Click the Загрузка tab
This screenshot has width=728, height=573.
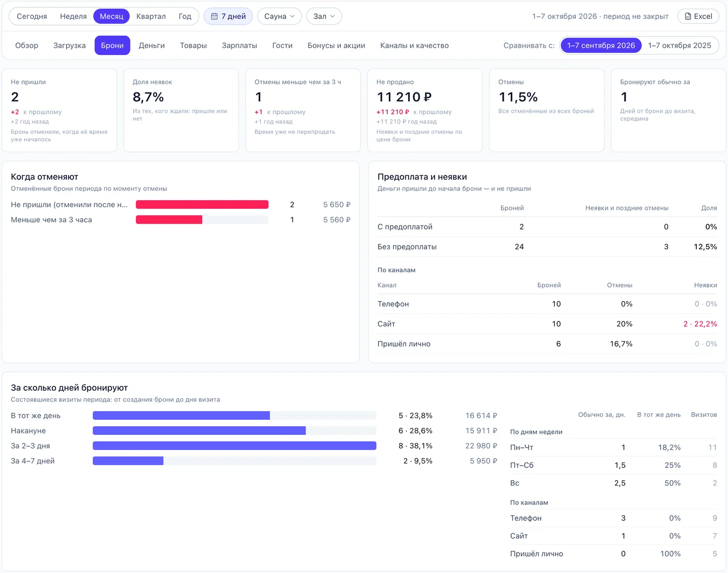tap(70, 45)
